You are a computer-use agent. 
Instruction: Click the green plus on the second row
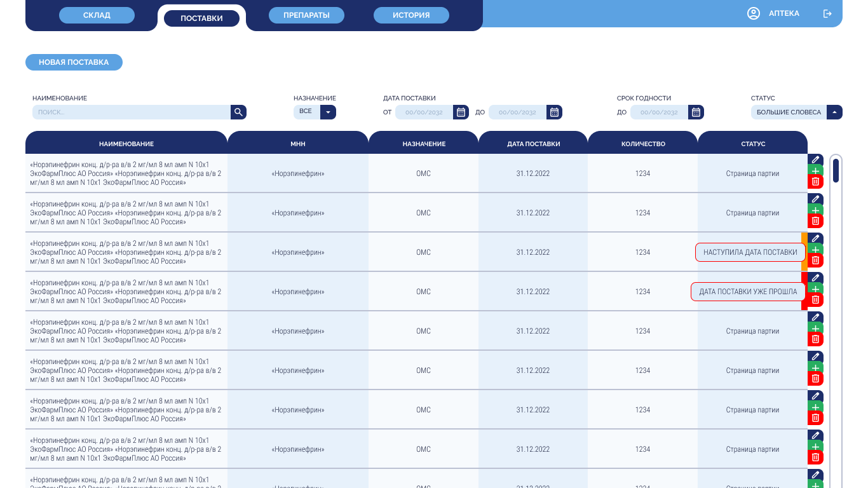815,210
